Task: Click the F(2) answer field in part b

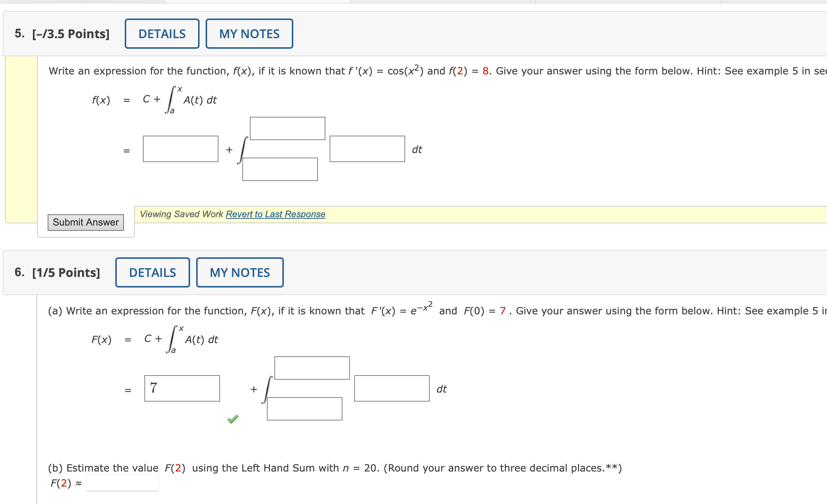Action: [122, 482]
